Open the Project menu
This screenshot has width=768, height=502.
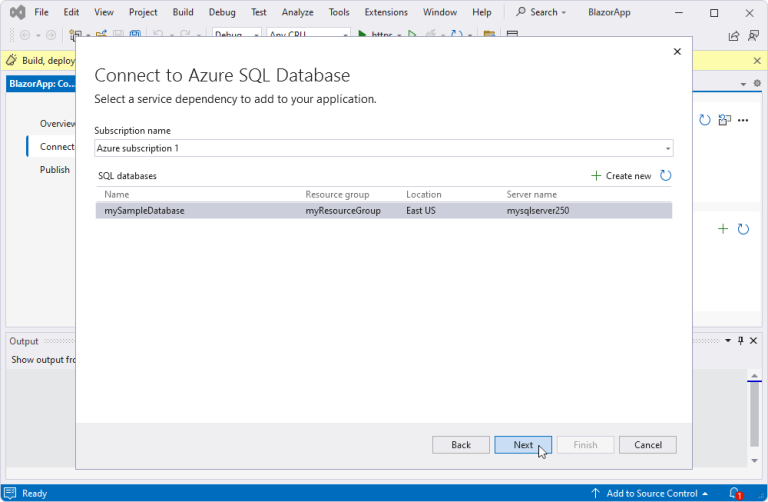pyautogui.click(x=143, y=12)
